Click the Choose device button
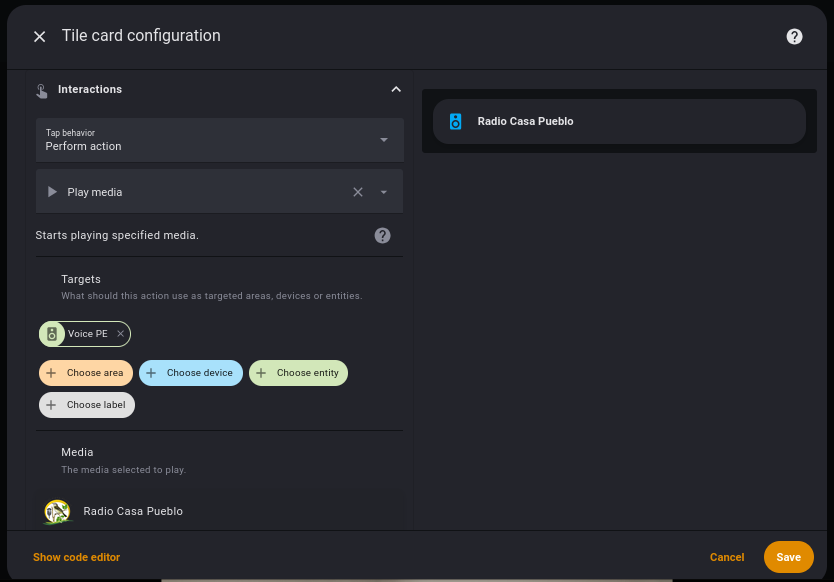This screenshot has height=582, width=834. click(x=191, y=373)
